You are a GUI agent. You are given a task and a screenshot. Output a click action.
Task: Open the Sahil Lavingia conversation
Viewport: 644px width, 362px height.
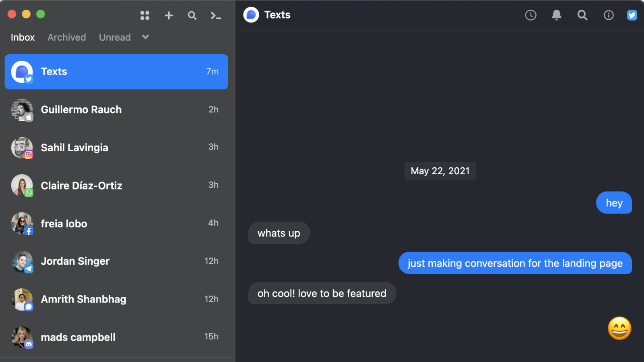pyautogui.click(x=116, y=147)
